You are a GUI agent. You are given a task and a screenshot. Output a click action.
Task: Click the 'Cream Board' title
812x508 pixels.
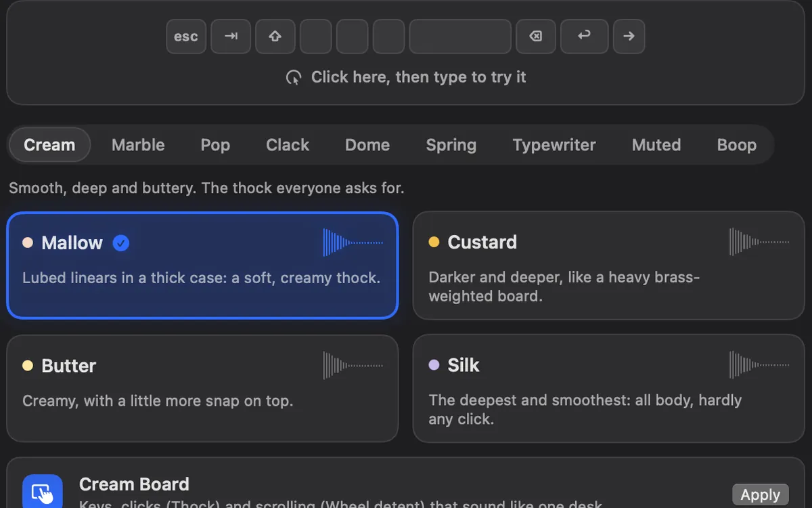click(134, 484)
